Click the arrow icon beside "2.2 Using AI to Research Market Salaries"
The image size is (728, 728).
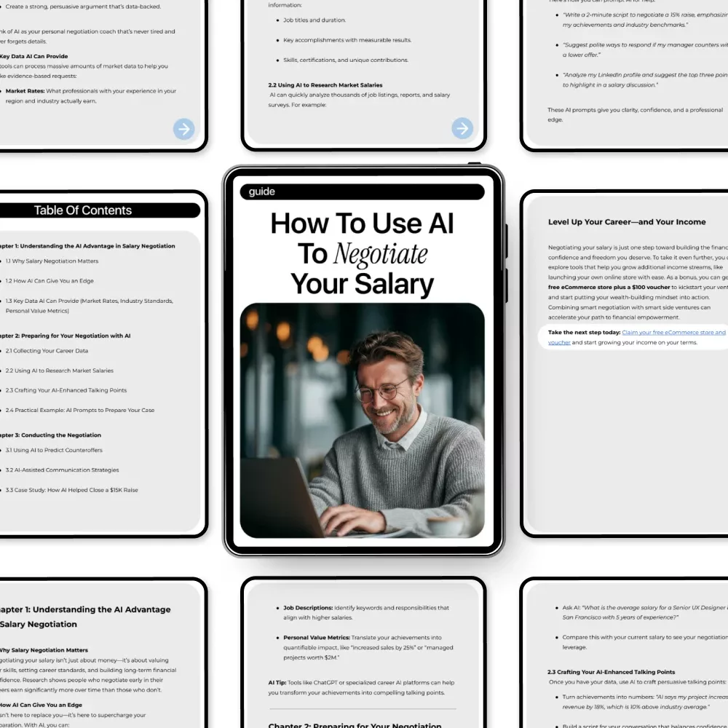(2, 371)
